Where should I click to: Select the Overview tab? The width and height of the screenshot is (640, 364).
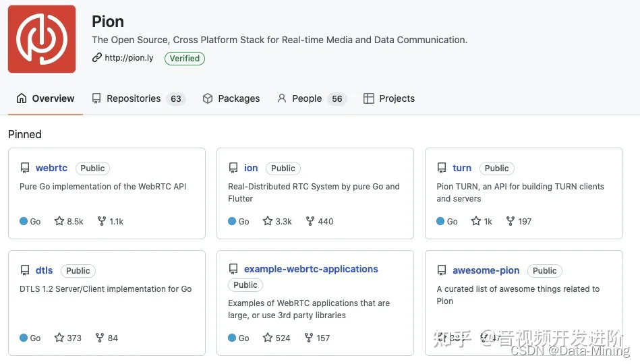pyautogui.click(x=45, y=98)
